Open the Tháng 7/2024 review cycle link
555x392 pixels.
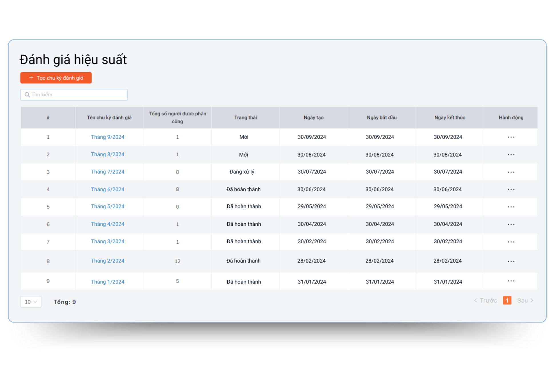click(107, 172)
